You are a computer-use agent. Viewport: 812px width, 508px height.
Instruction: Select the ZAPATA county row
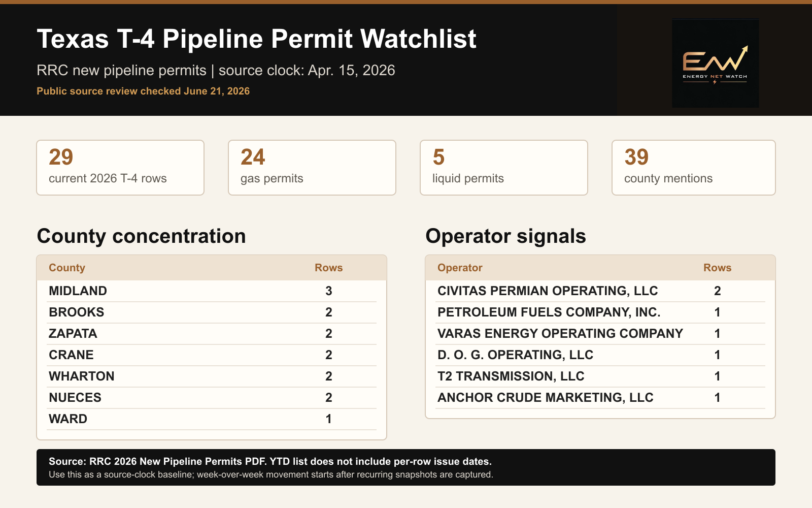pyautogui.click(x=212, y=334)
